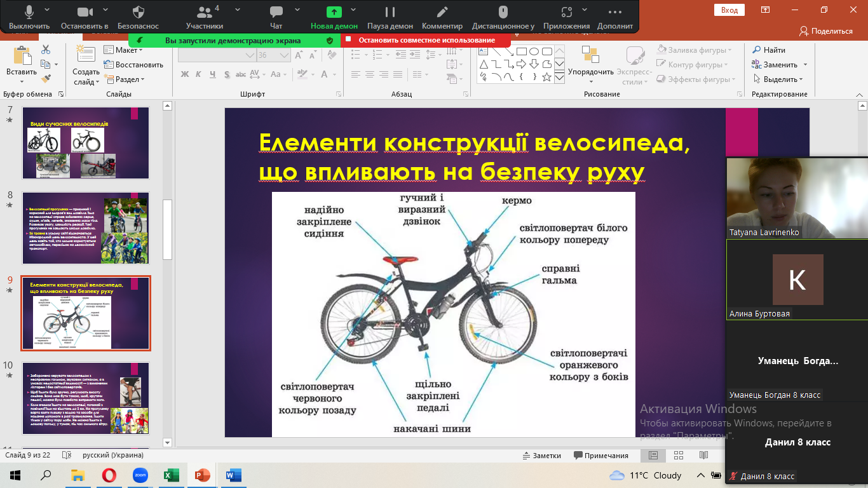Click Заменить replace button
This screenshot has width=868, height=488.
775,64
